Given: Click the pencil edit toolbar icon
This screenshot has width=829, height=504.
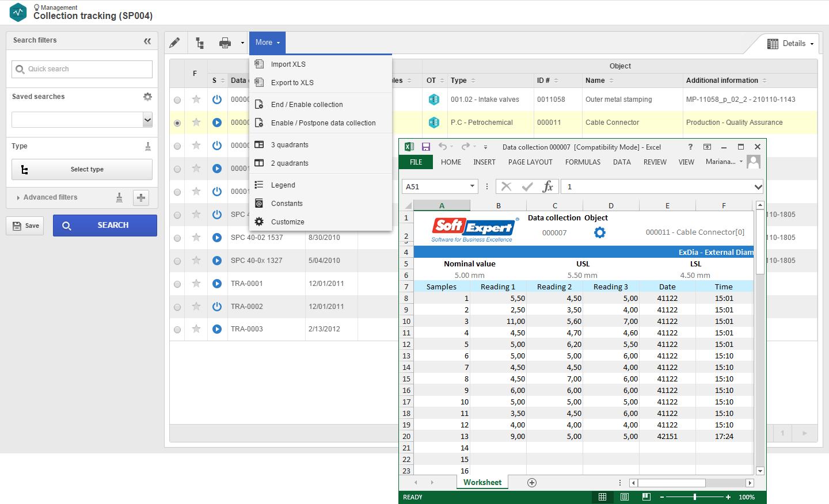Looking at the screenshot, I should [174, 43].
